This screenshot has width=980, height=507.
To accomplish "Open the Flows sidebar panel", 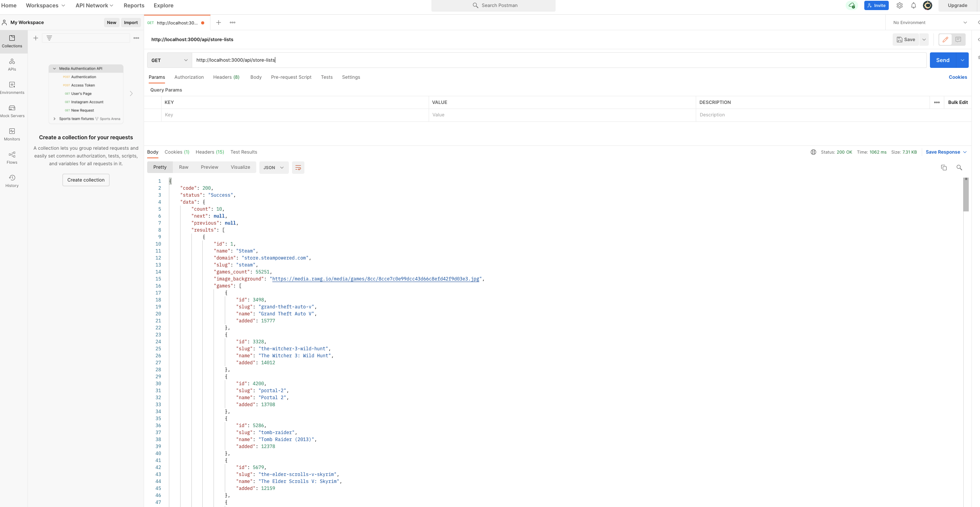I will pos(12,158).
